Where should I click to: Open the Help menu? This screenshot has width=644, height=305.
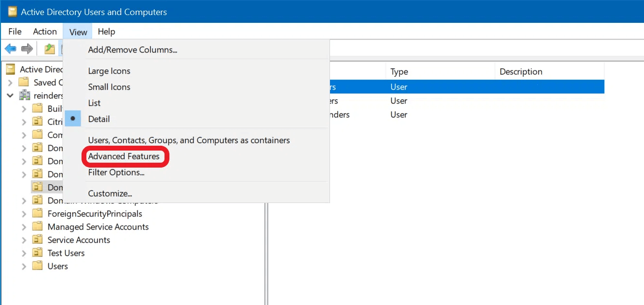click(x=106, y=31)
